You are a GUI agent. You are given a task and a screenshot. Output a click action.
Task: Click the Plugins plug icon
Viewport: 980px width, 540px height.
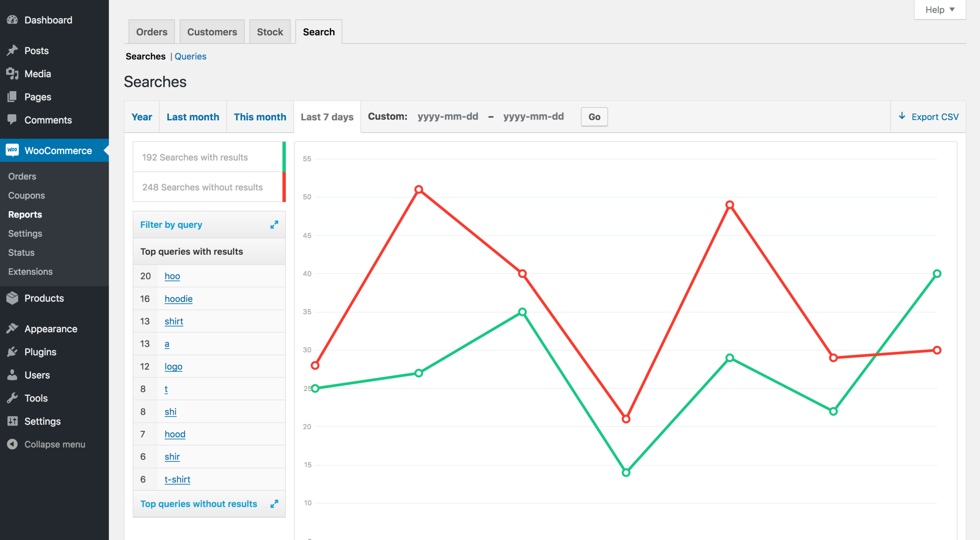coord(12,351)
